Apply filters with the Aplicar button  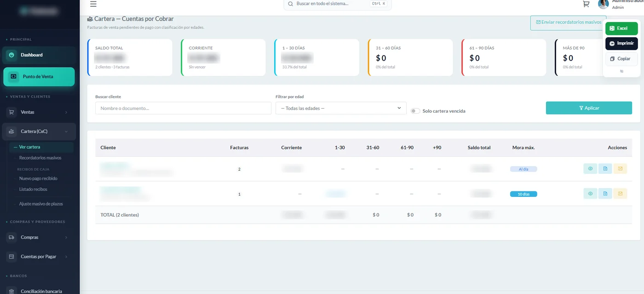[x=589, y=108]
